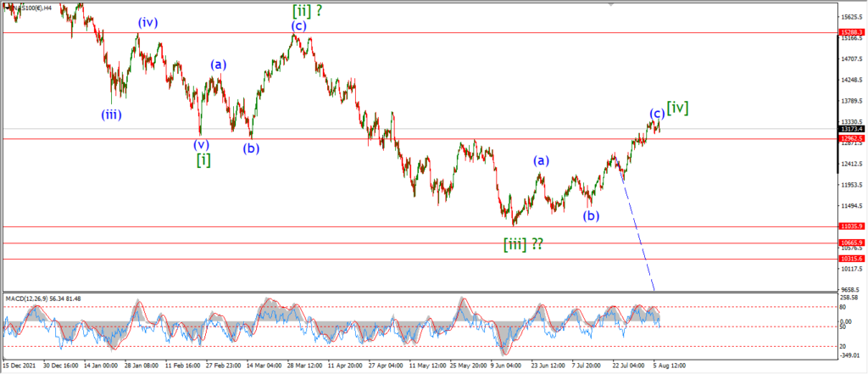
Task: Click the blue (iii) wave label
Action: click(x=111, y=114)
